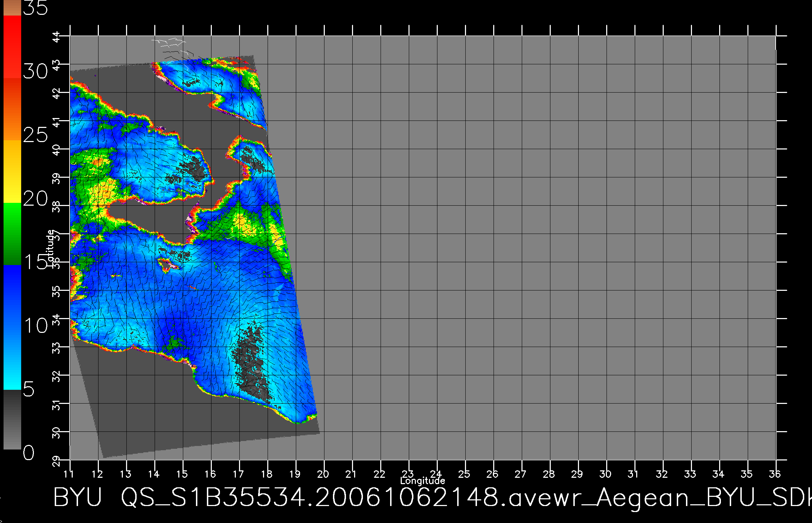Click longitude tick label '20'

coord(323,474)
